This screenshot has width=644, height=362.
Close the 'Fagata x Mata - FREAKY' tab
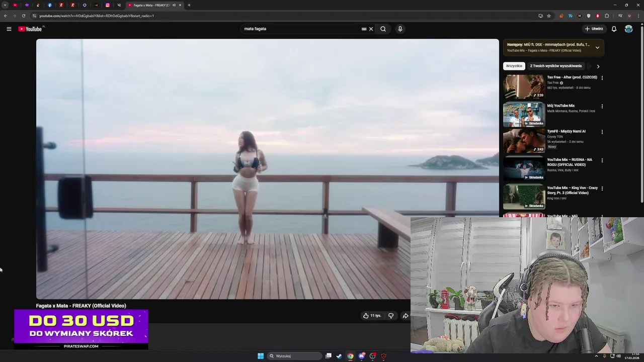pyautogui.click(x=180, y=5)
